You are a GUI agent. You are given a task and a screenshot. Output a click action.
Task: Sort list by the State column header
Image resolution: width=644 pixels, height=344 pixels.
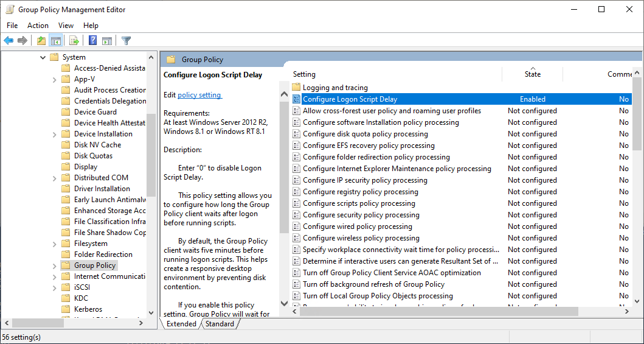pyautogui.click(x=532, y=74)
